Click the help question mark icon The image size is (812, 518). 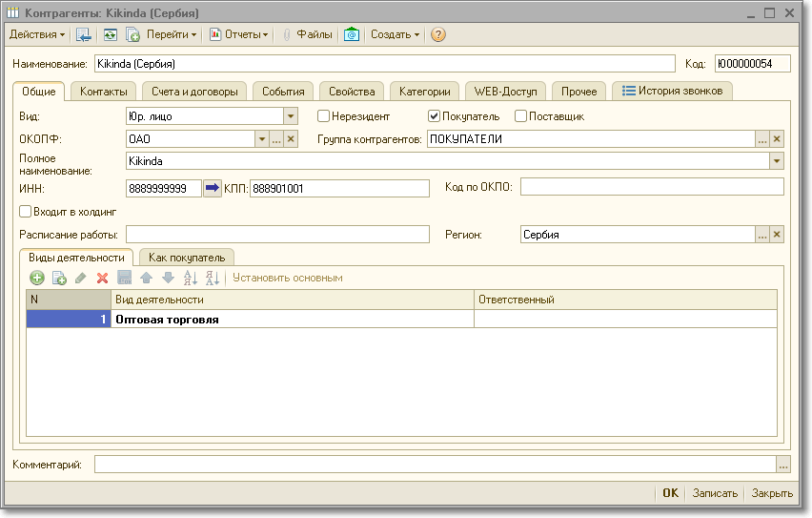coord(438,34)
